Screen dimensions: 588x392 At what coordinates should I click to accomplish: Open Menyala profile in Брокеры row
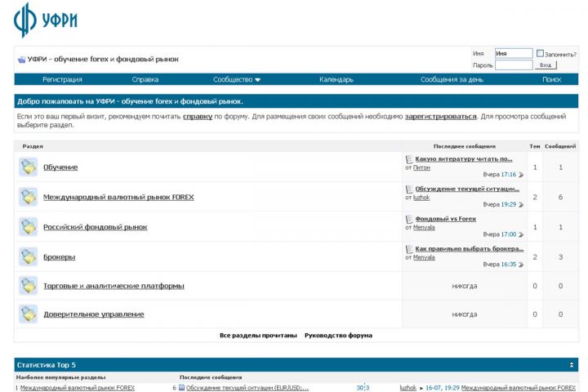pos(424,258)
